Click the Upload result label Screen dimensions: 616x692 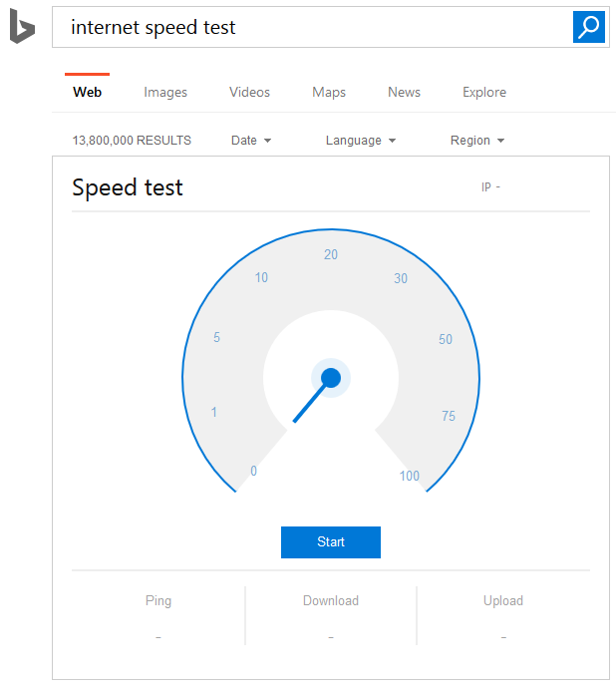[503, 600]
